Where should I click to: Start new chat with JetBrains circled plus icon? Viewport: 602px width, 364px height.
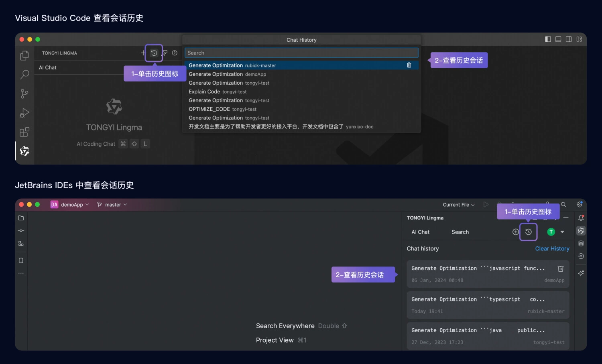pos(516,232)
